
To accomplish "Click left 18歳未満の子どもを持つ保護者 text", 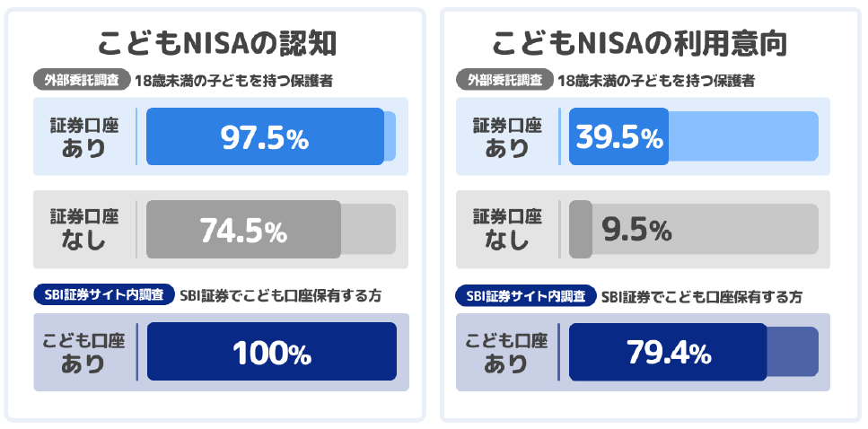I will [x=233, y=81].
